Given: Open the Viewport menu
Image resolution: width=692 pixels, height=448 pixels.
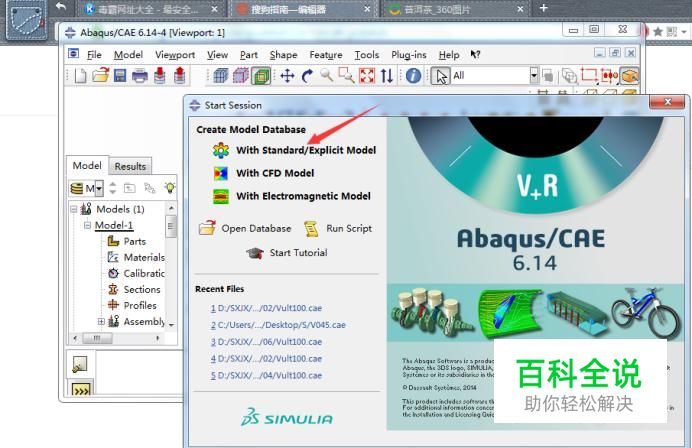Looking at the screenshot, I should click(x=175, y=55).
